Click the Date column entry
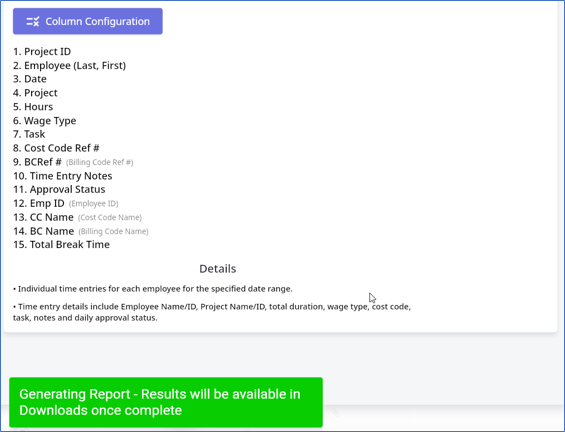 (x=30, y=79)
